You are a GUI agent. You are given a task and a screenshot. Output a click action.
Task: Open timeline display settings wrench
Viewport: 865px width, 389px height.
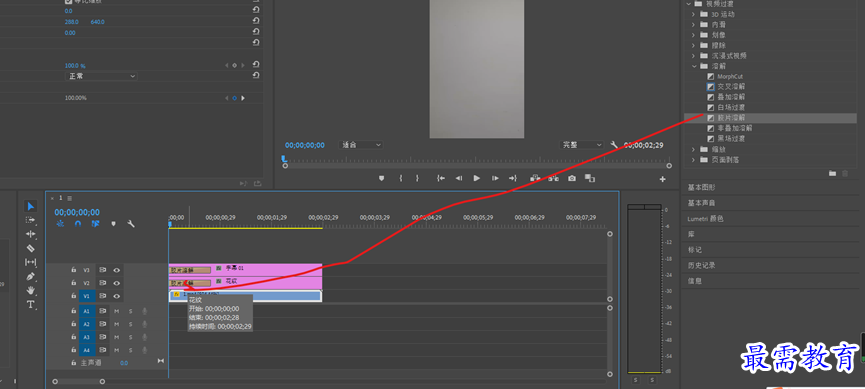[131, 224]
